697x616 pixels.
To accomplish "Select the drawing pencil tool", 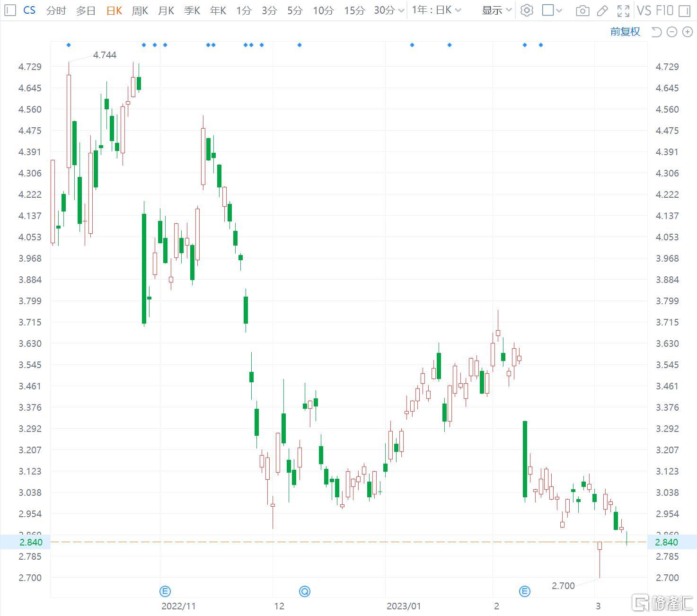I will [602, 10].
